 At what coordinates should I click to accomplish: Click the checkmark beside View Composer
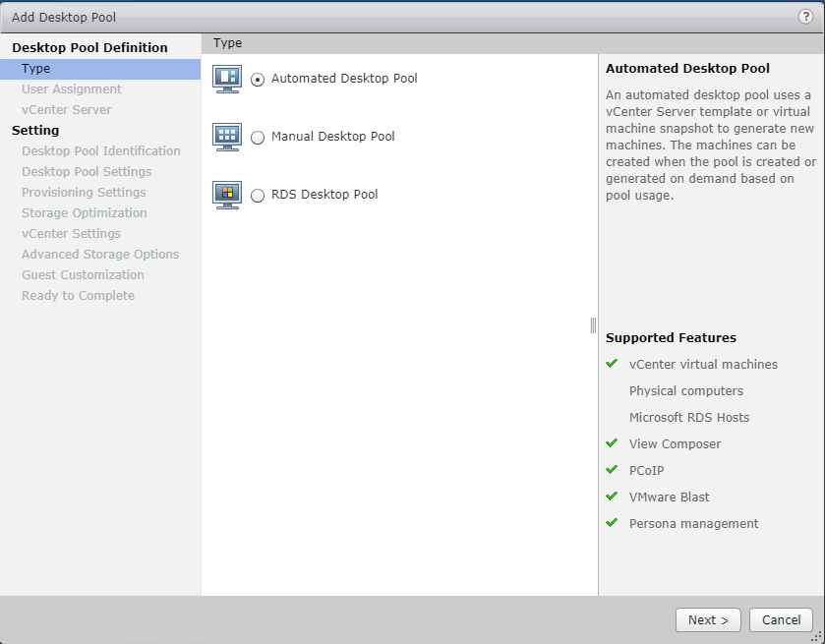(x=615, y=443)
